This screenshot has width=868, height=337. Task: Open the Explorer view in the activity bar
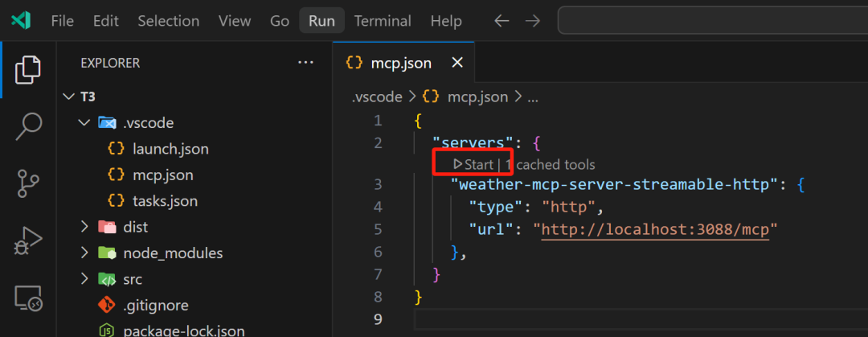pos(27,70)
